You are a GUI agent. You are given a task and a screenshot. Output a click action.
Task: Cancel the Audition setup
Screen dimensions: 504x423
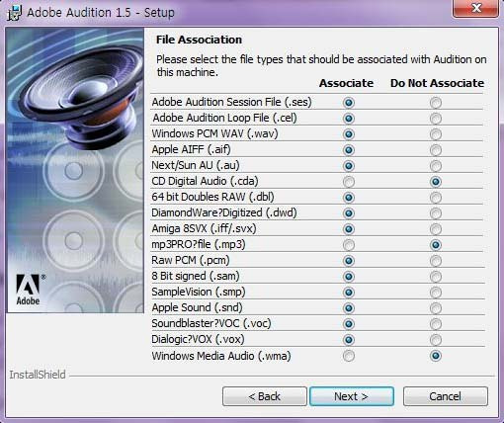pos(446,396)
